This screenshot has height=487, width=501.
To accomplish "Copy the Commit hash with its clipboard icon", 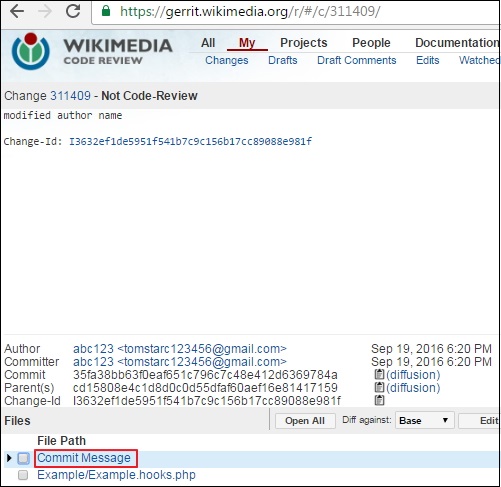I will [x=379, y=374].
